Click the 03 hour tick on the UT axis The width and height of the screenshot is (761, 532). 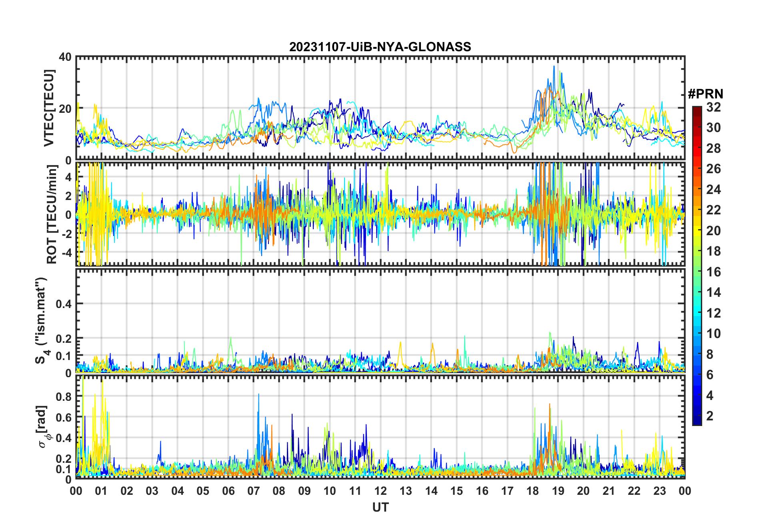[152, 491]
